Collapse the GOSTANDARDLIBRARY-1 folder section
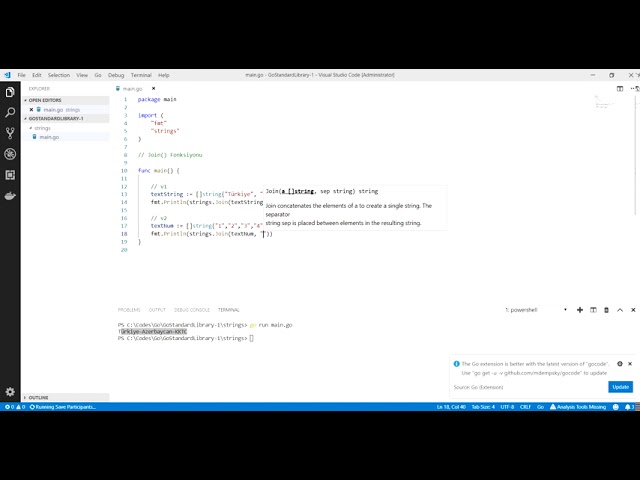 point(65,118)
